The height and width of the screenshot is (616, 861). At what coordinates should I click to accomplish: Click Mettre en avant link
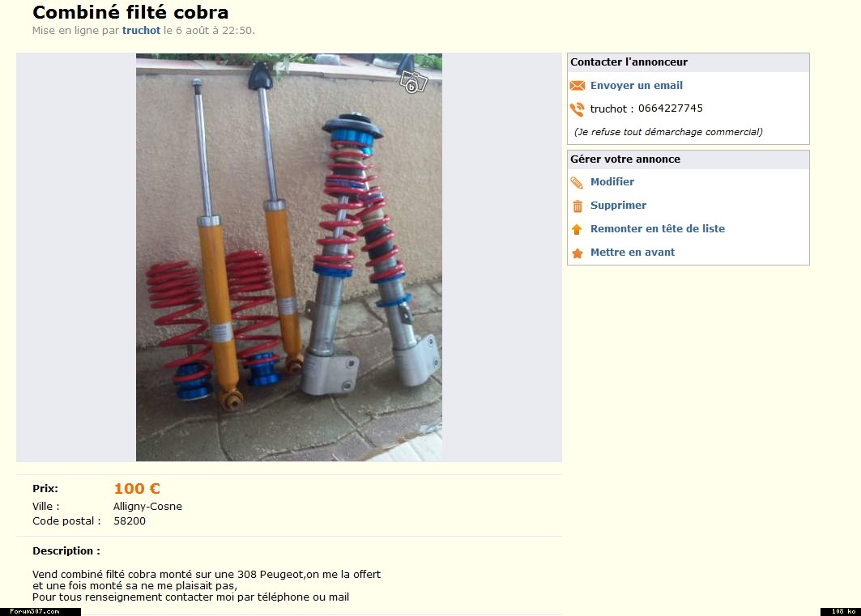pyautogui.click(x=633, y=253)
